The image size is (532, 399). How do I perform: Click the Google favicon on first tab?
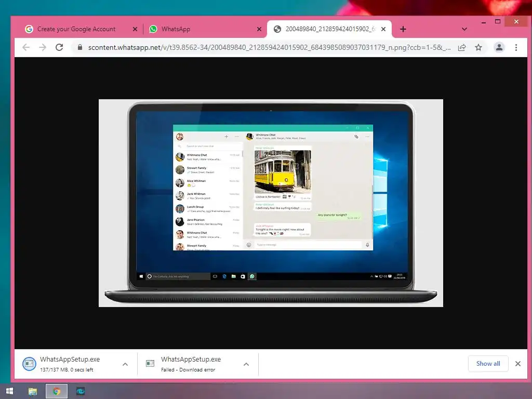click(29, 29)
